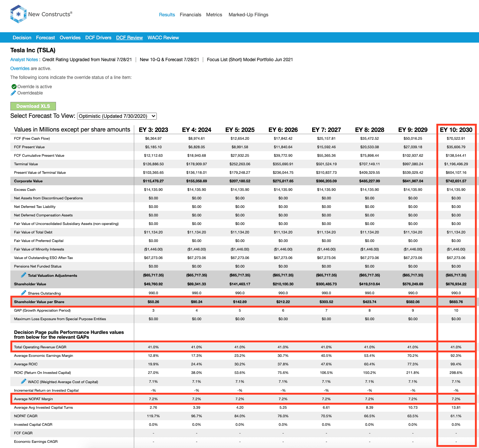The width and height of the screenshot is (479, 448).
Task: Click the Shareholder Value per Share row label
Action: pyautogui.click(x=39, y=302)
